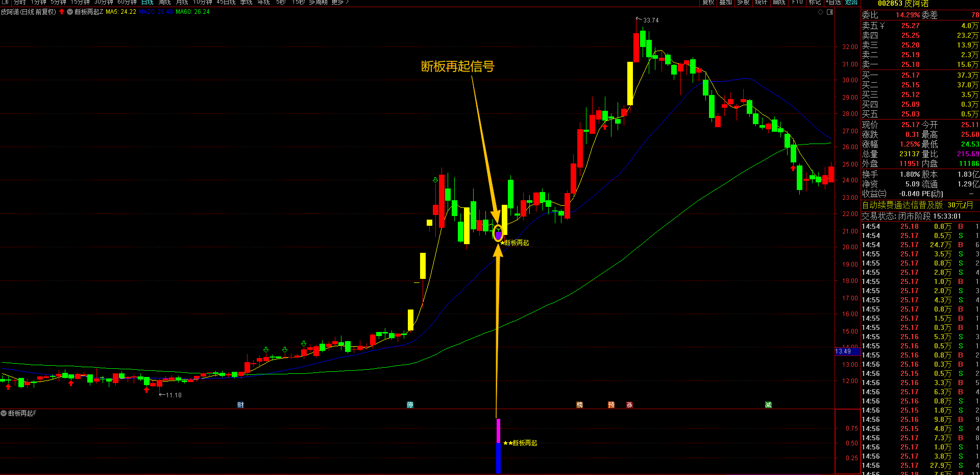Click the yellow ★断板再起 label near candle

514,243
